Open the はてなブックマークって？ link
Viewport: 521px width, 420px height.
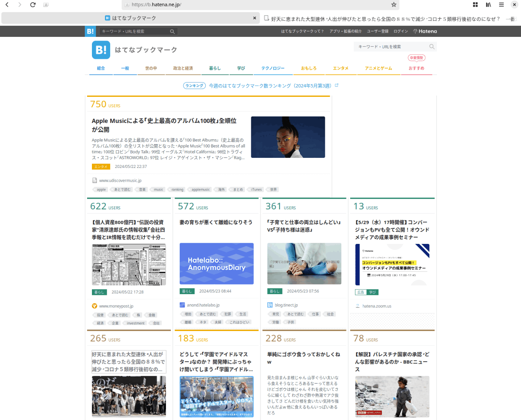[302, 31]
